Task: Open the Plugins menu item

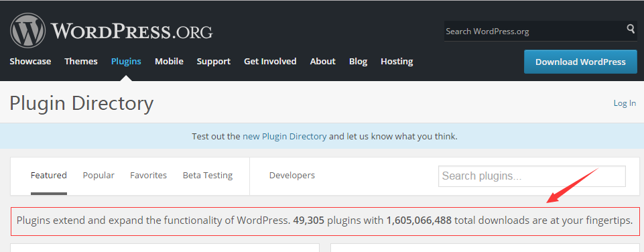Action: pyautogui.click(x=126, y=61)
